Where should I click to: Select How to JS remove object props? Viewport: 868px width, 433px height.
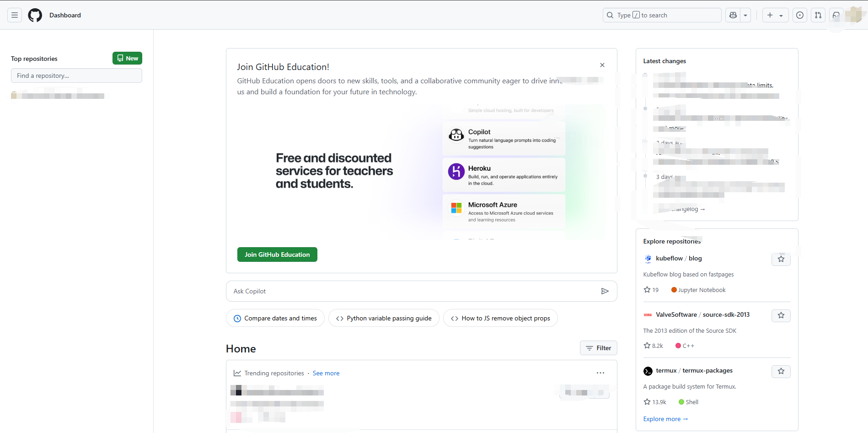(500, 318)
